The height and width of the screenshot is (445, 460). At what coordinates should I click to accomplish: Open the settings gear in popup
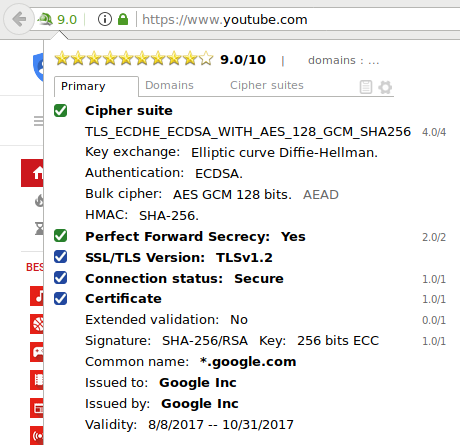(385, 87)
